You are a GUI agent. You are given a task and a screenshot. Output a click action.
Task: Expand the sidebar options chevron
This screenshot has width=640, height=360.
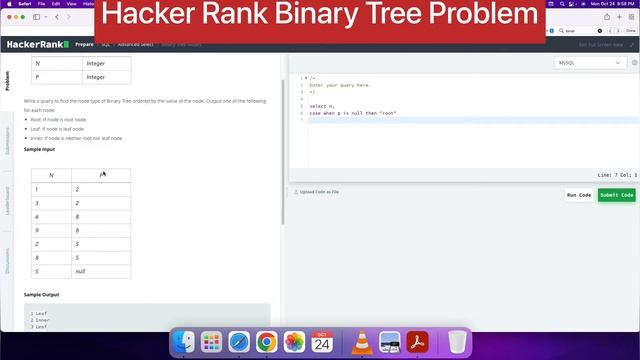point(46,17)
